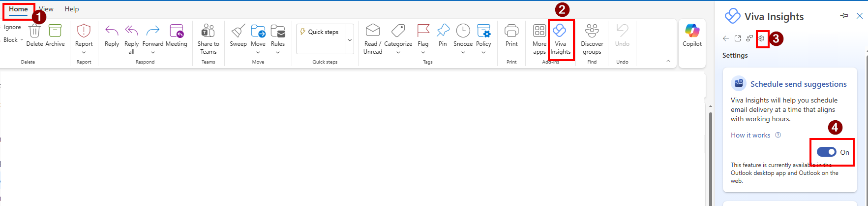This screenshot has height=206, width=868.
Task: Click the feedback icon in Viva pane
Action: (749, 38)
